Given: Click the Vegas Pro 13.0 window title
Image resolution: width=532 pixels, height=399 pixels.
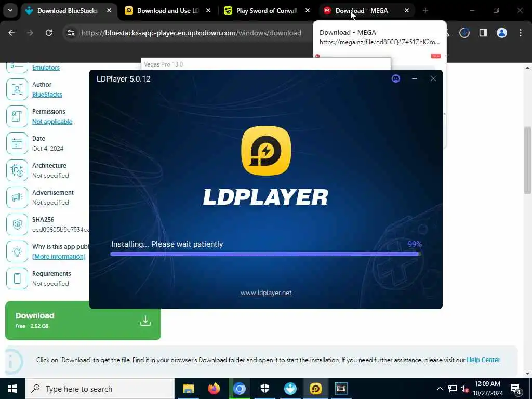Looking at the screenshot, I should 164,64.
